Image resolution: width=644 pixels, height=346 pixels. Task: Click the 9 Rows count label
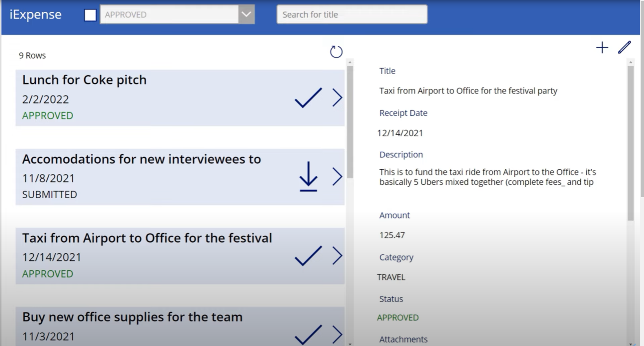click(32, 55)
